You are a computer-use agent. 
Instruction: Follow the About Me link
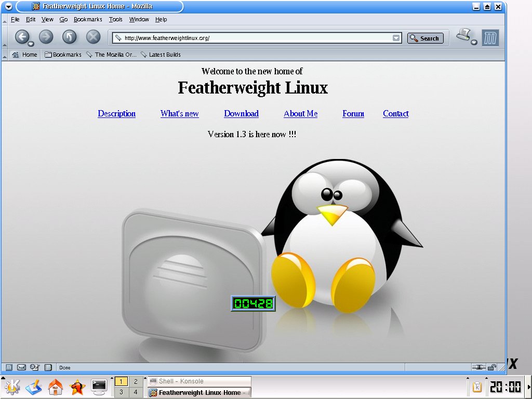[301, 113]
